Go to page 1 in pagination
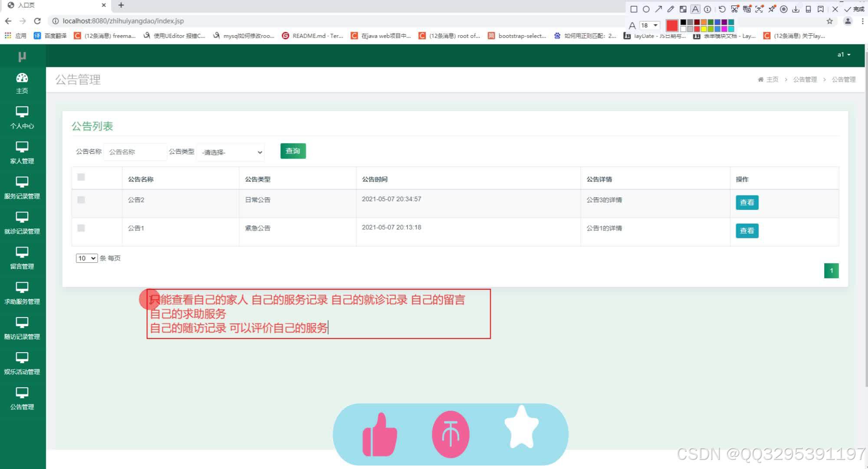The image size is (868, 469). click(831, 271)
